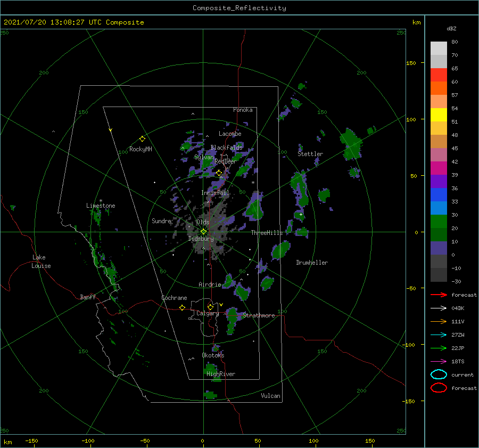Click the Ponoka city label
Screen dimensions: 479x448
pyautogui.click(x=243, y=110)
